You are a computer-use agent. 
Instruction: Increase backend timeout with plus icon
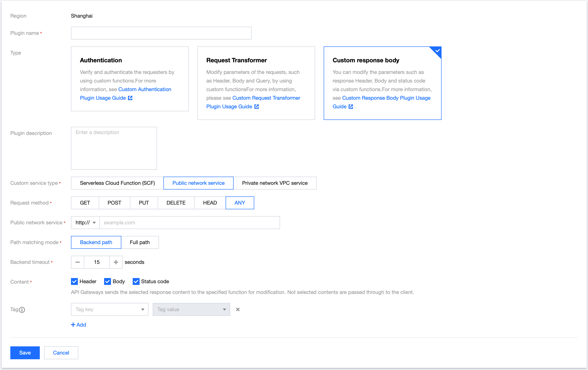pos(116,262)
